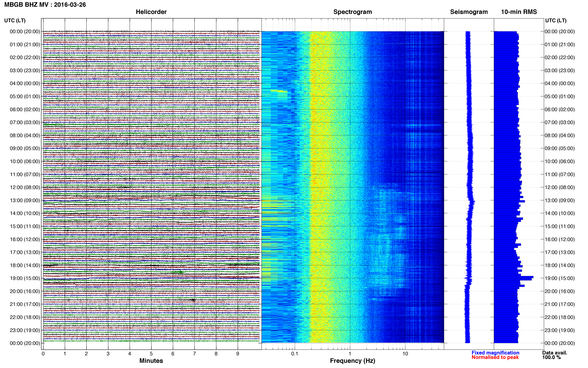This screenshot has width=588, height=368.
Task: Click left time label 18:00 (14:00)
Action: [25, 265]
